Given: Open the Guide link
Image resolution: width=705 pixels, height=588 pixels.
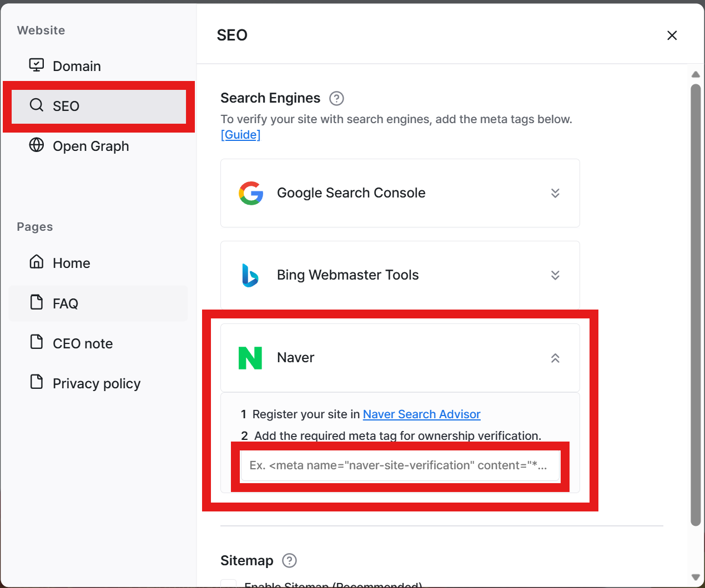Looking at the screenshot, I should tap(240, 135).
